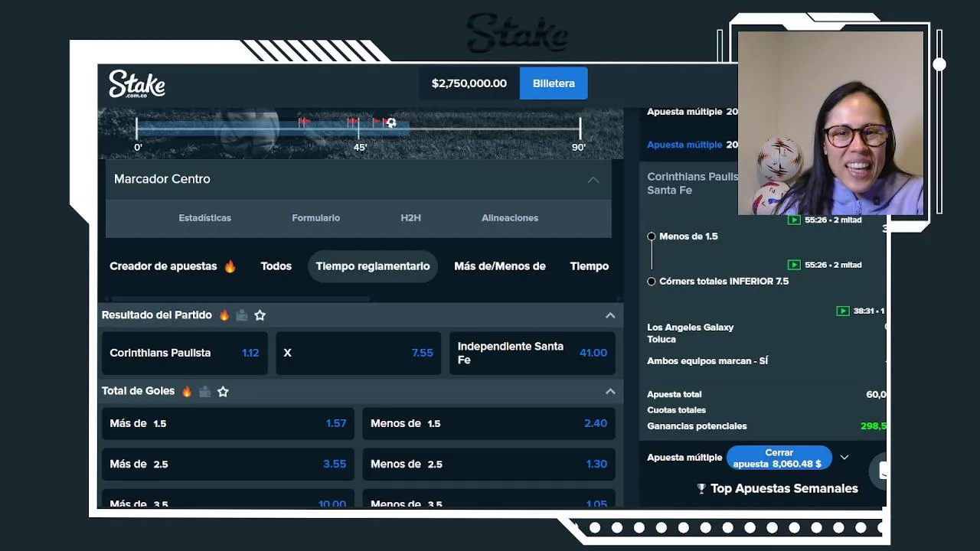
Task: Open the Billetera wallet
Action: click(554, 83)
